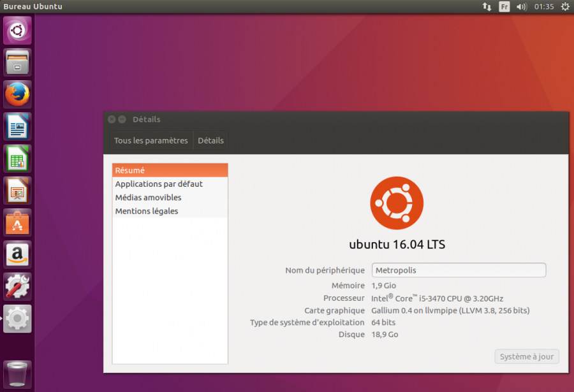Launch LibreOffice Writer

(17, 127)
